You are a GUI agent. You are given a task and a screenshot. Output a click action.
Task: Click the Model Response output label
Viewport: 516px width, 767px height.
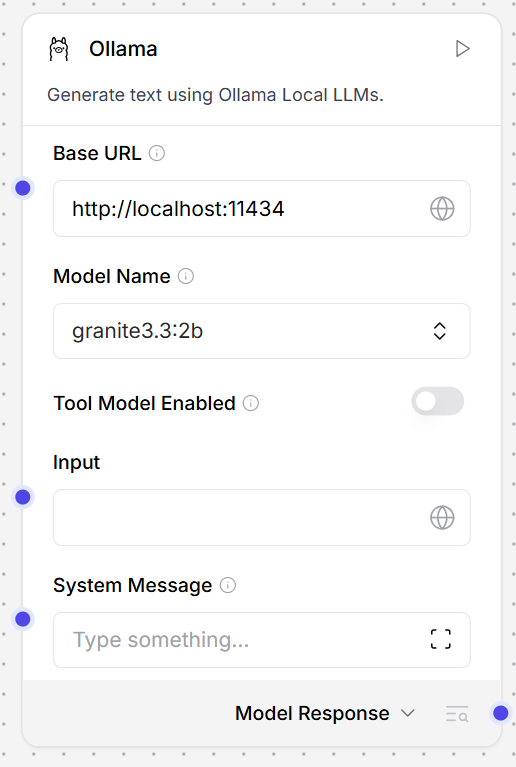[x=312, y=714]
